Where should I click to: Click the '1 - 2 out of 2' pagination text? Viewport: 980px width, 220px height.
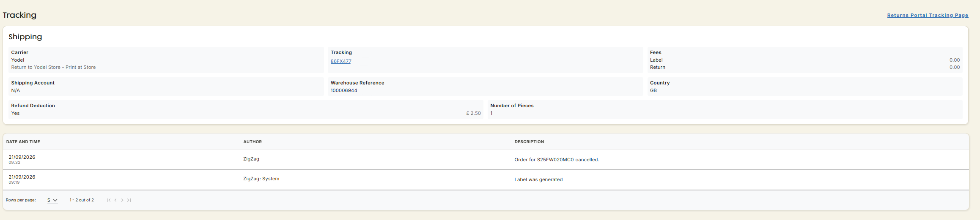82,200
